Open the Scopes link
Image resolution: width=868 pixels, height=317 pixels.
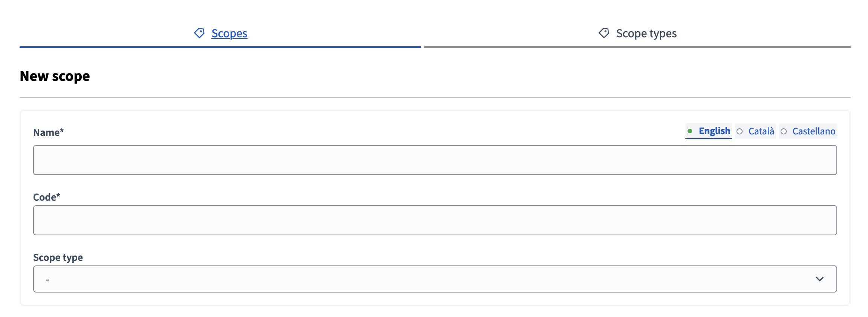229,34
